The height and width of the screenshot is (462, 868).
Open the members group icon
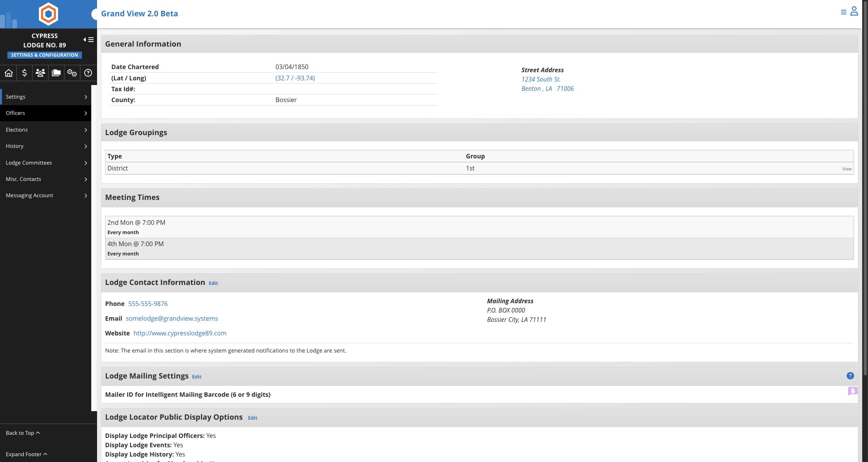pyautogui.click(x=40, y=73)
